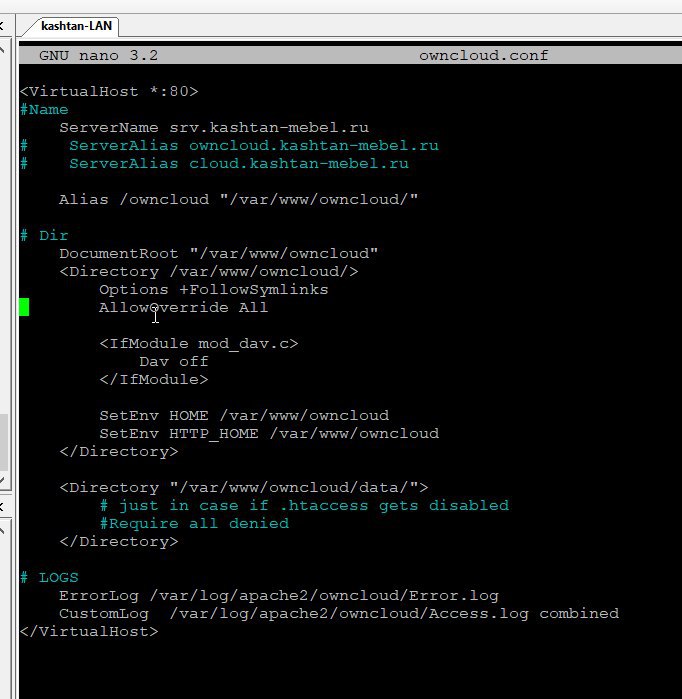Click the ServerName srv.kashtan-mebel.ru line
This screenshot has width=682, height=699.
point(214,127)
